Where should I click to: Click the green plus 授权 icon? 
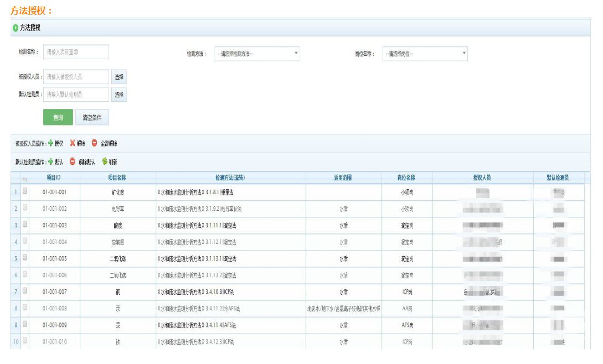point(51,143)
